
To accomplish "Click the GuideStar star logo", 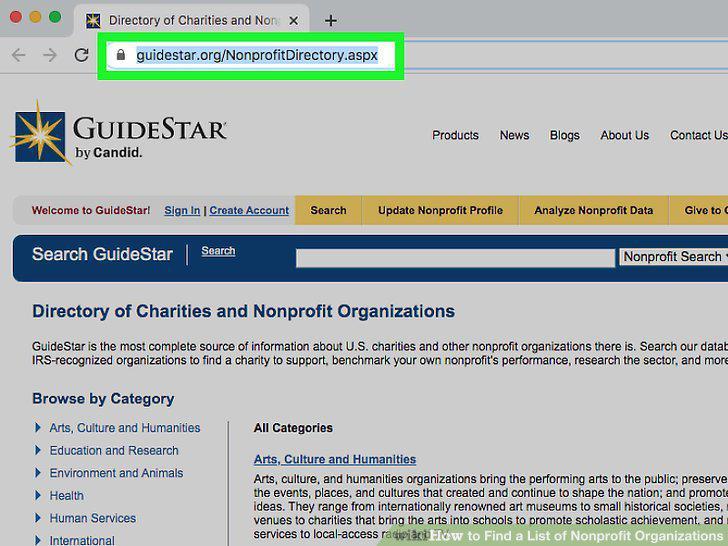I will pos(39,135).
